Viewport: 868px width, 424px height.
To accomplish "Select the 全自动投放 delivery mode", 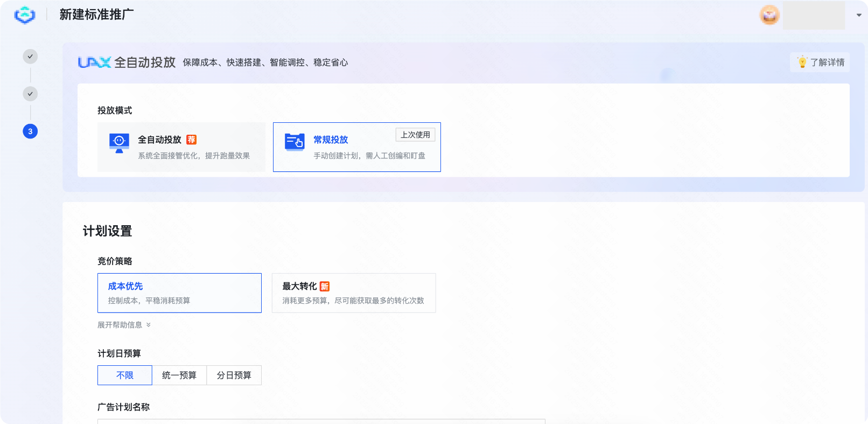I will point(181,147).
